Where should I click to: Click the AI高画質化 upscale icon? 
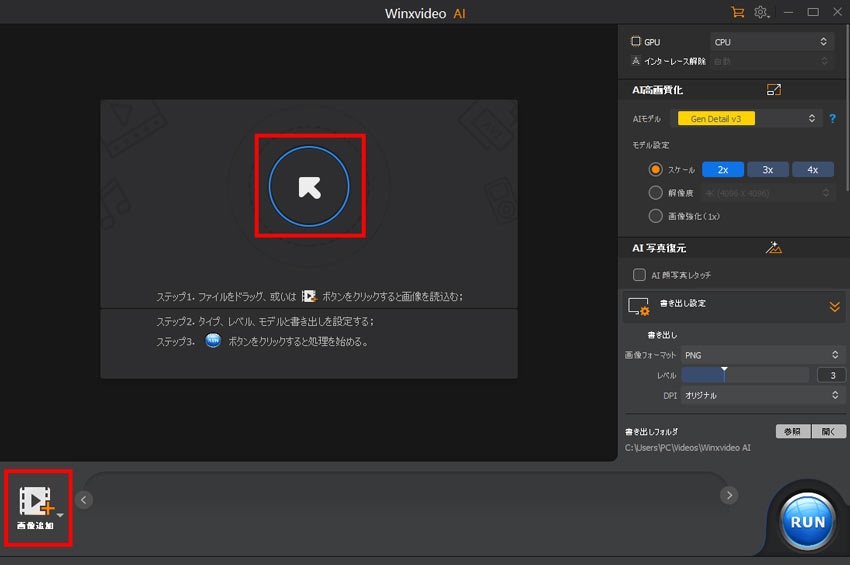click(774, 89)
